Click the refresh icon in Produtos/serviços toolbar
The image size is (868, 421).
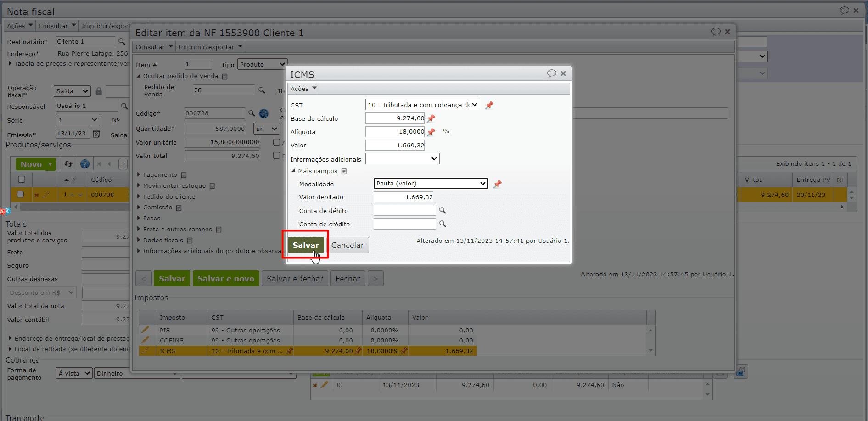68,164
